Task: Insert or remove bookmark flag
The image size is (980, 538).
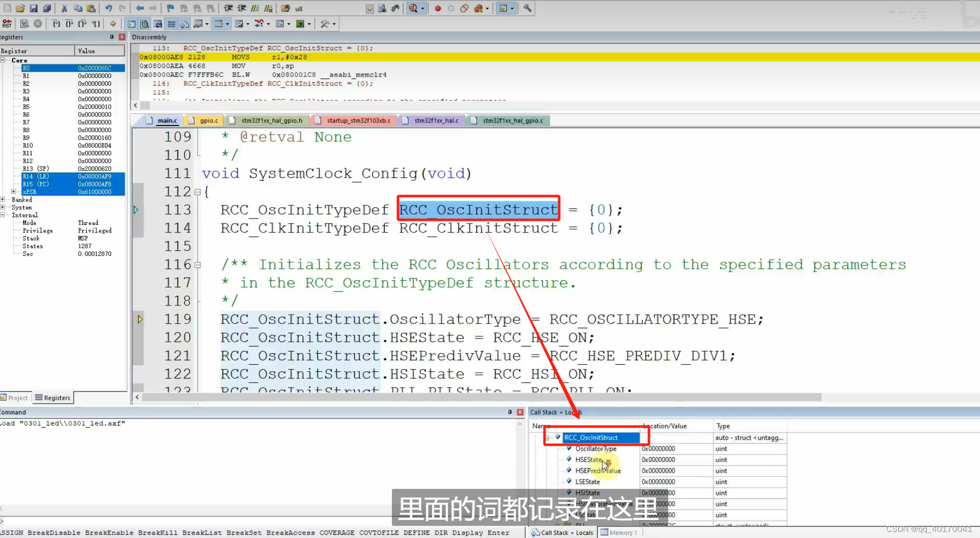Action: point(170,8)
